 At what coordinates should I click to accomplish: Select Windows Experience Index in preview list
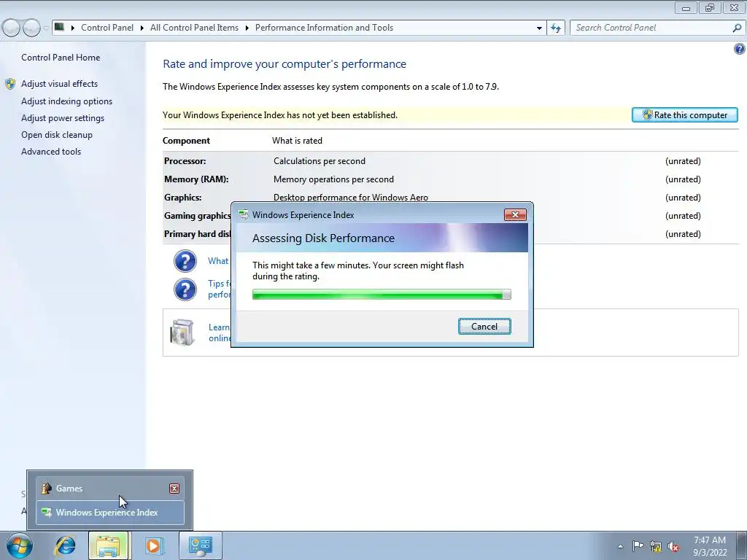point(110,513)
